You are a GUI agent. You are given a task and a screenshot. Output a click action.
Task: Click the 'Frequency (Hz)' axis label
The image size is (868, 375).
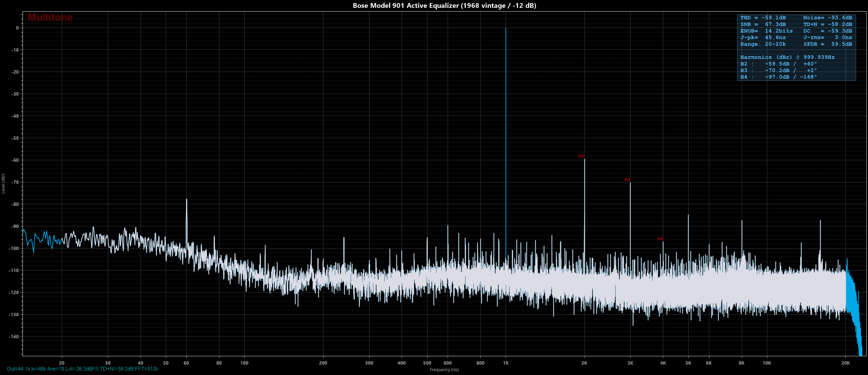pos(444,370)
